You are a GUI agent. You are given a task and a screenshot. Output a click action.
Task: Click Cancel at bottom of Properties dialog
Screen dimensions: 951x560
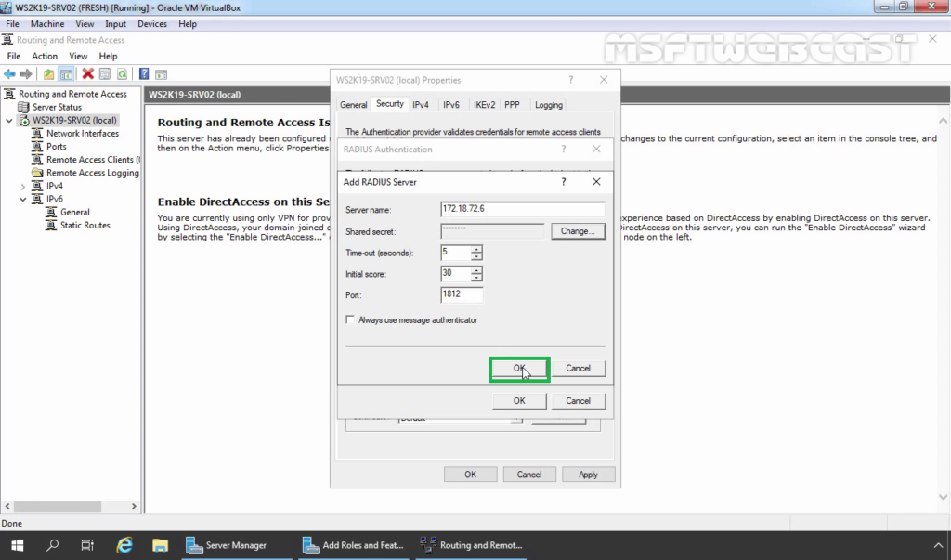528,475
